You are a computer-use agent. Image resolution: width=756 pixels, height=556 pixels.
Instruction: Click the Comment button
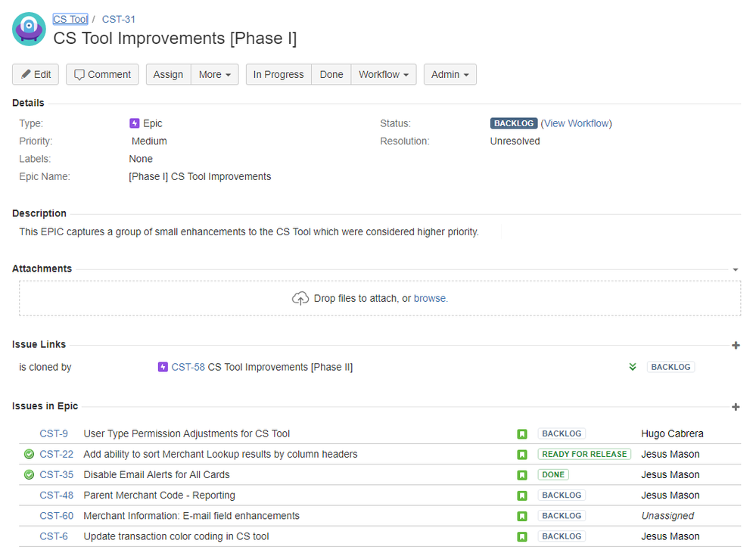click(102, 74)
